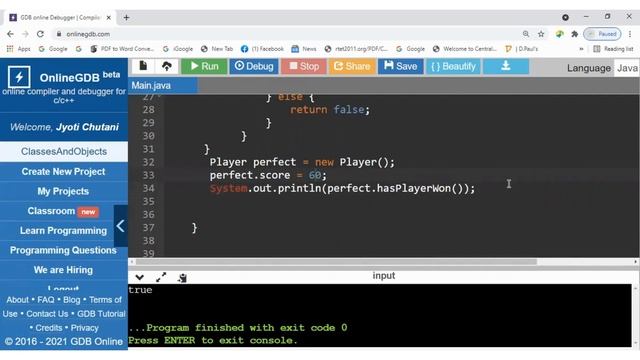Open the Reading list
Image resolution: width=640 pixels, height=360 pixels.
[x=613, y=49]
